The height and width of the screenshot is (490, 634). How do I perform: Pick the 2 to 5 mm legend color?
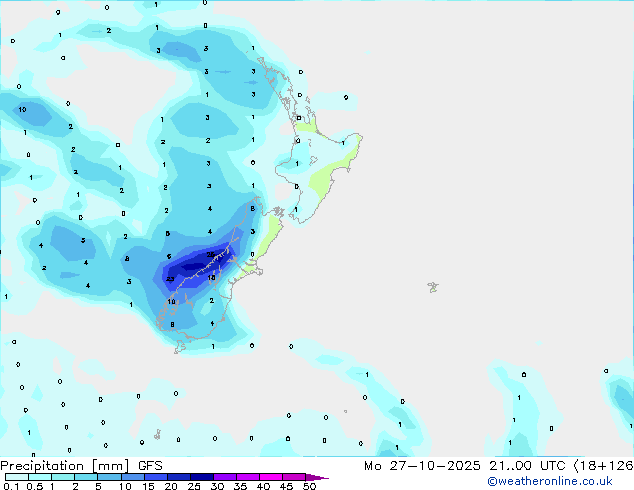[x=86, y=477]
